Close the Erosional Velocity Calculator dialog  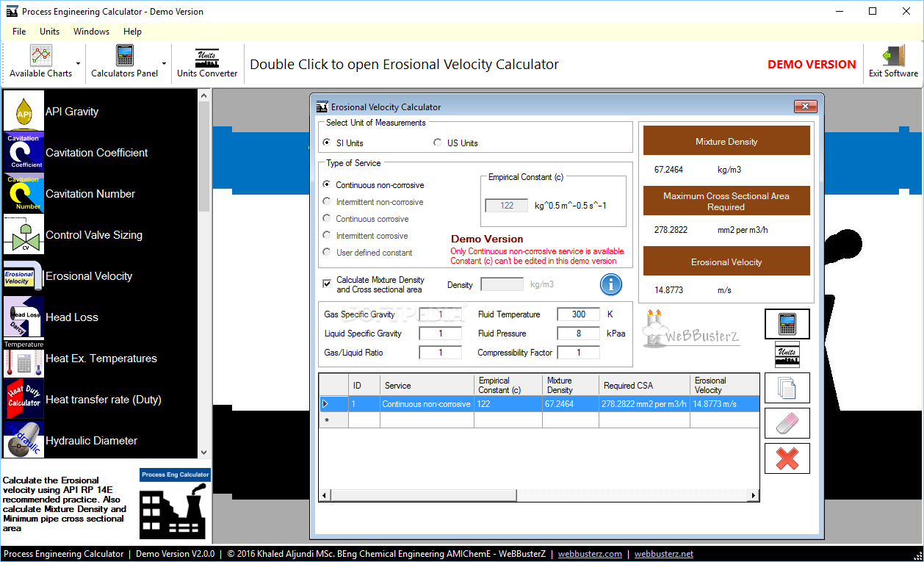806,107
